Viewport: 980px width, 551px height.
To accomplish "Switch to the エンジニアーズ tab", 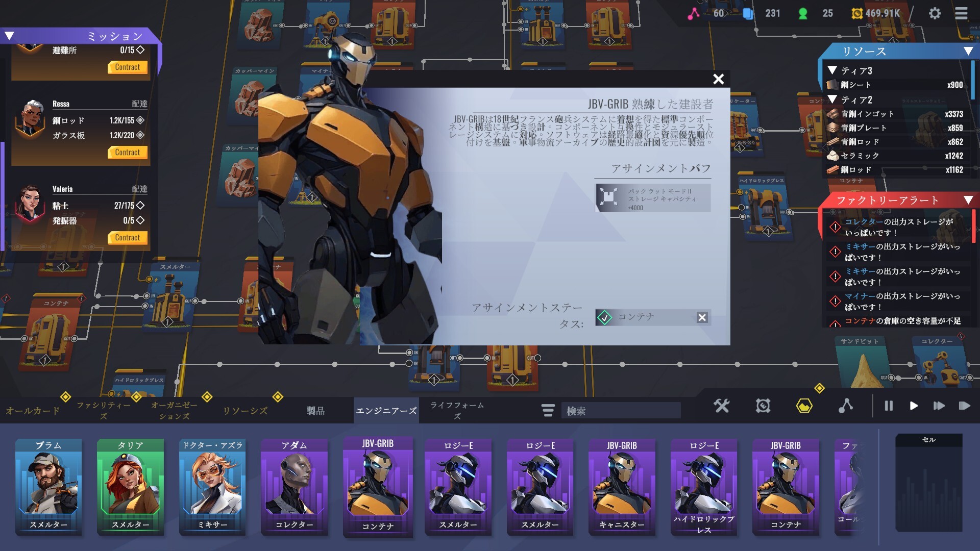I will click(386, 411).
